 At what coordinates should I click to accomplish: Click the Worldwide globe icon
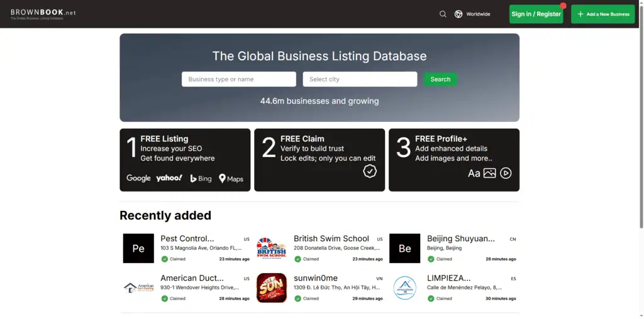point(458,14)
